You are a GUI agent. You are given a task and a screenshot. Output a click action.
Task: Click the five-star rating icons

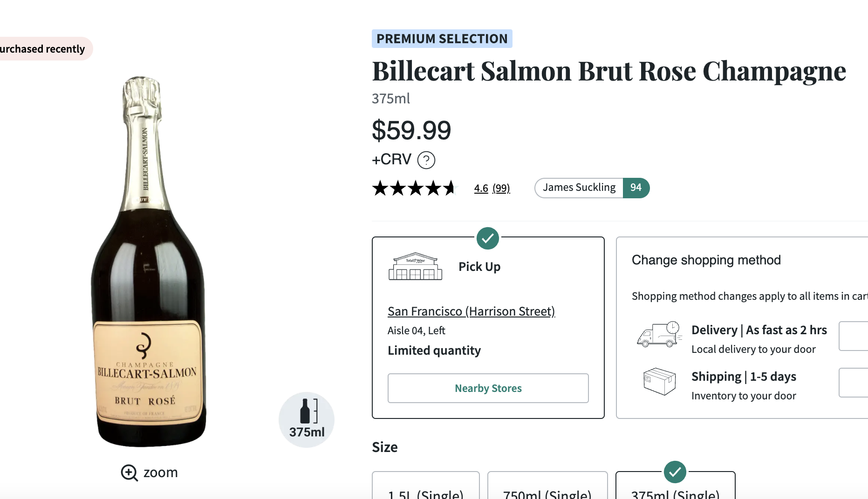coord(414,188)
